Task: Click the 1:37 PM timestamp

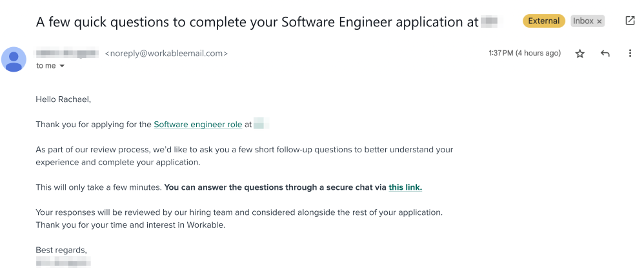Action: click(x=524, y=54)
